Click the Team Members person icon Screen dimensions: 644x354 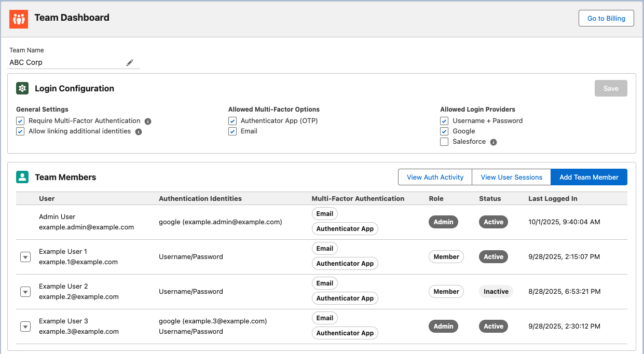(22, 177)
